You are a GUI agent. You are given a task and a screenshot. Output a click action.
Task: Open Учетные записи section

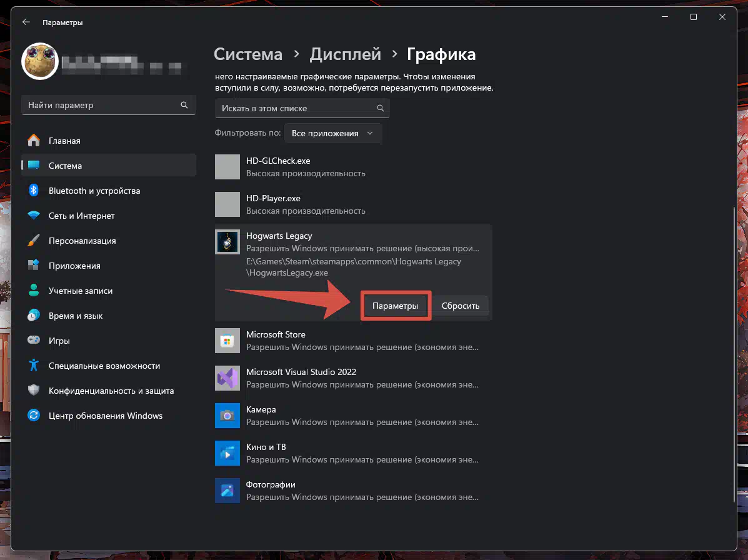tap(109, 290)
